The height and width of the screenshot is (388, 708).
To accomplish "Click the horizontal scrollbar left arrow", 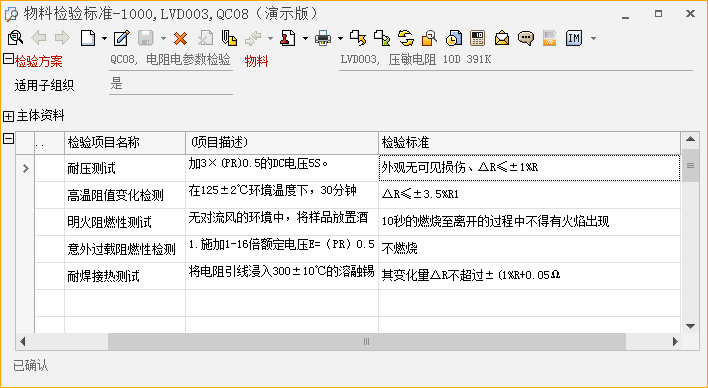I will 23,341.
